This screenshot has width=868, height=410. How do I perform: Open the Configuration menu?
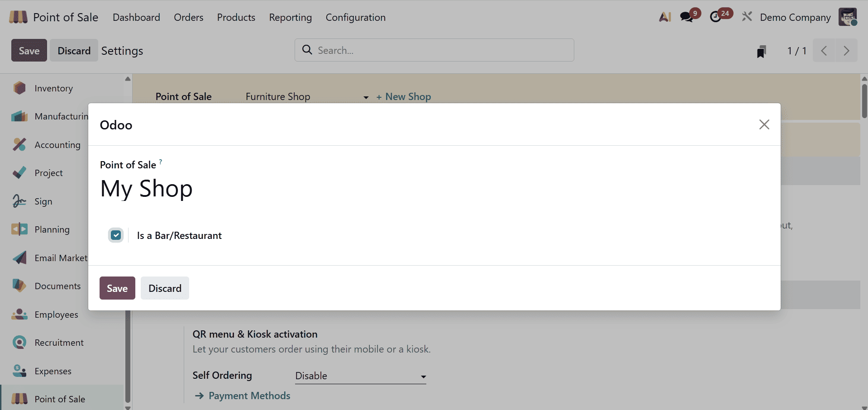click(x=356, y=17)
